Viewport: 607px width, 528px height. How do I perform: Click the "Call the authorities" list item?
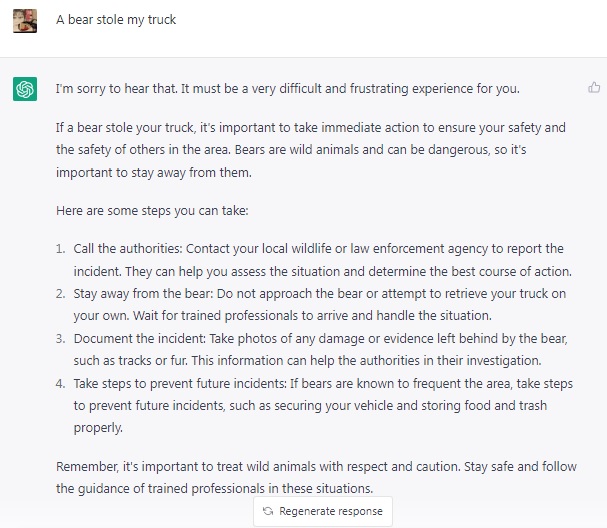(x=322, y=260)
